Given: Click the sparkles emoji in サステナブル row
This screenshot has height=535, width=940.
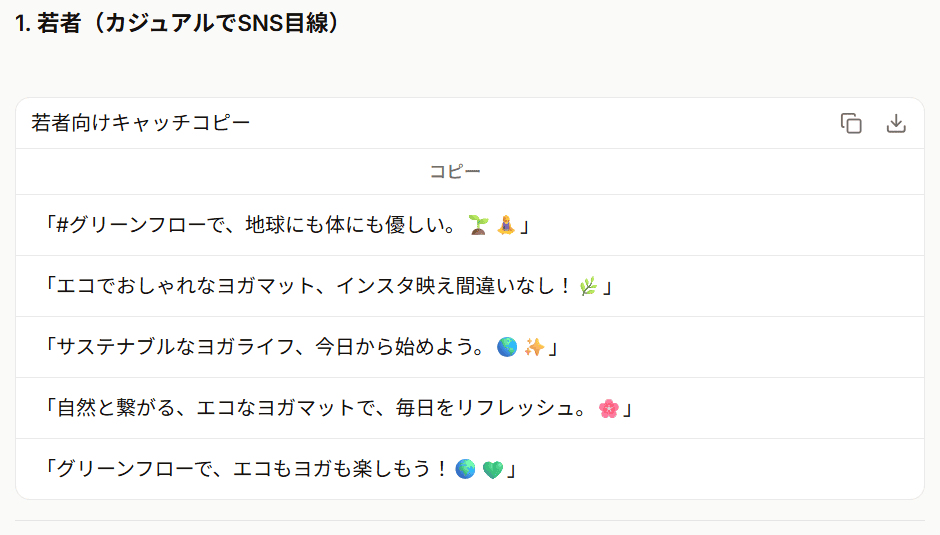Looking at the screenshot, I should [535, 347].
